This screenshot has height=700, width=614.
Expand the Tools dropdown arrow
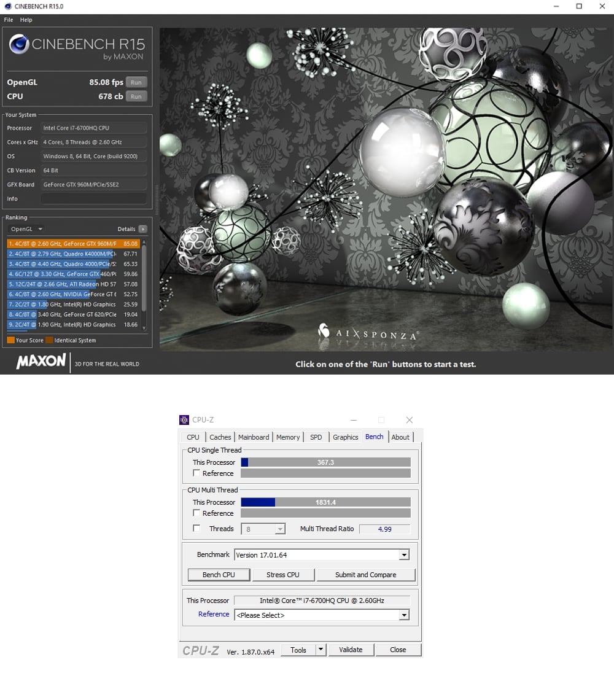coord(321,650)
